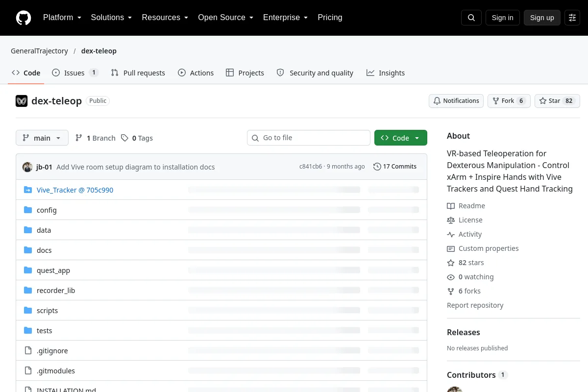Open the green Code dropdown button
Image resolution: width=588 pixels, height=392 pixels.
[401, 138]
